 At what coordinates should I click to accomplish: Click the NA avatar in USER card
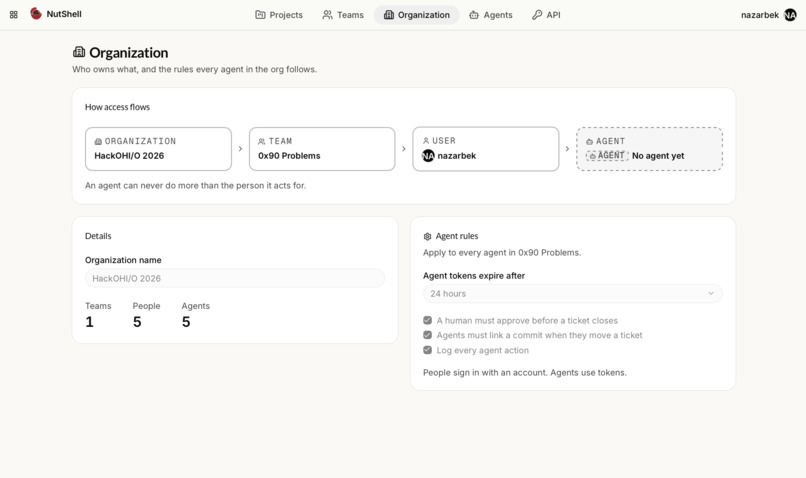pos(428,155)
